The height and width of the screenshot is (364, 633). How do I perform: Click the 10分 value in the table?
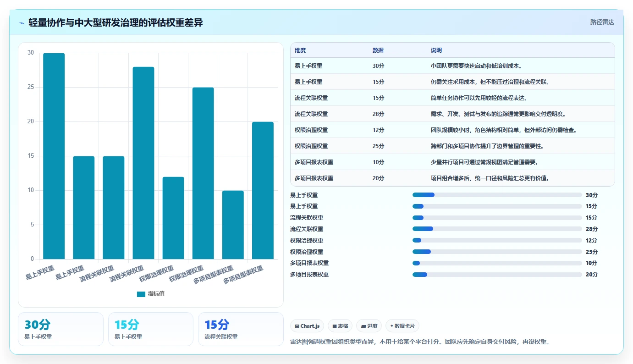point(379,162)
